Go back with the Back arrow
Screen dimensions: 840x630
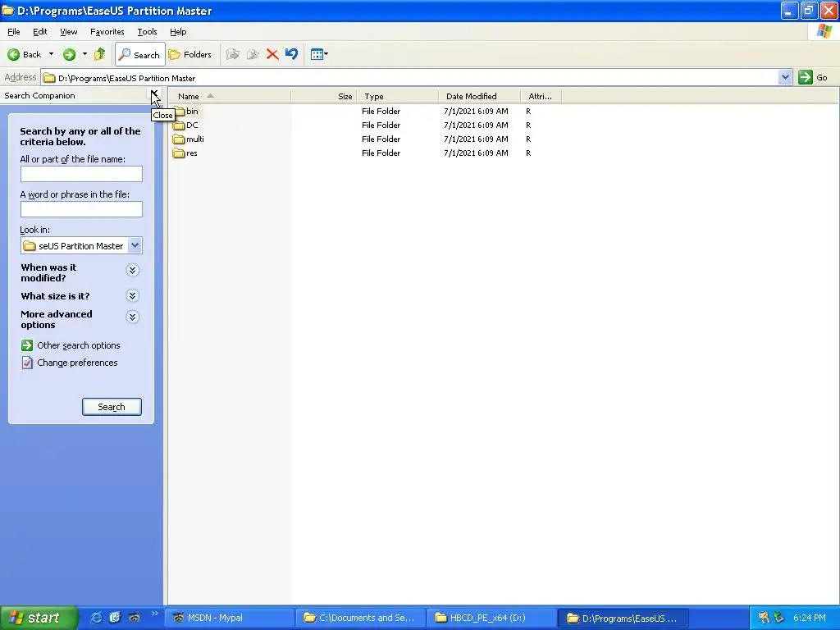click(x=25, y=54)
